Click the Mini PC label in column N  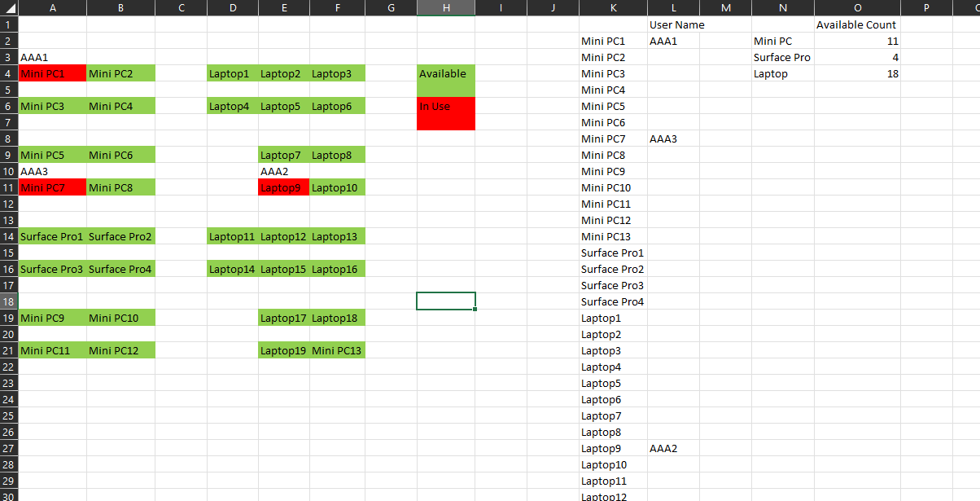point(783,41)
